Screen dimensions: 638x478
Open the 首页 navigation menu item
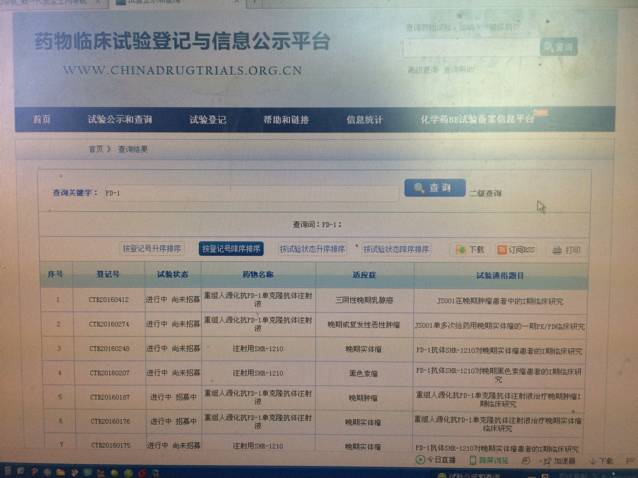41,120
